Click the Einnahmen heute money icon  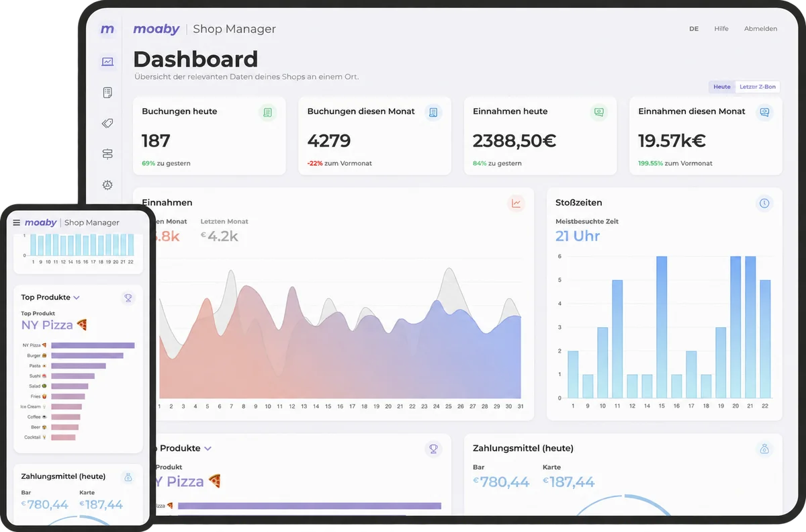(599, 112)
